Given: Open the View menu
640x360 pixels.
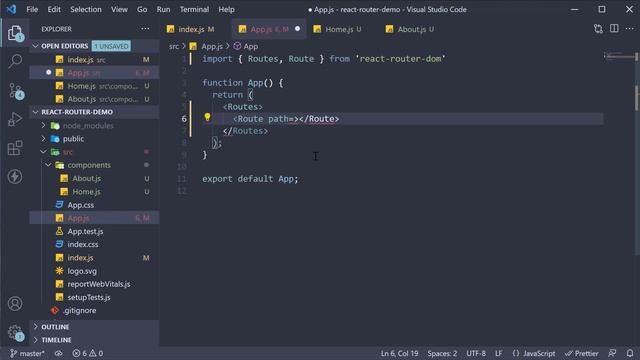Looking at the screenshot, I should point(119,9).
